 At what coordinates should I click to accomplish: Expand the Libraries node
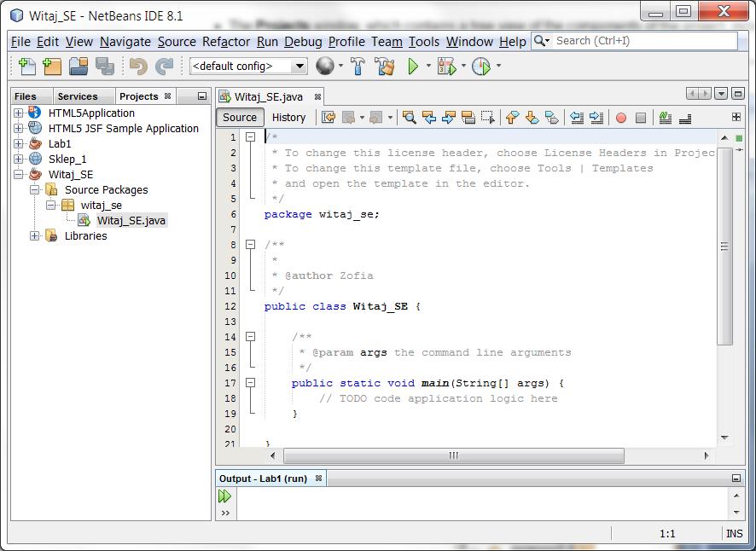pyautogui.click(x=34, y=235)
